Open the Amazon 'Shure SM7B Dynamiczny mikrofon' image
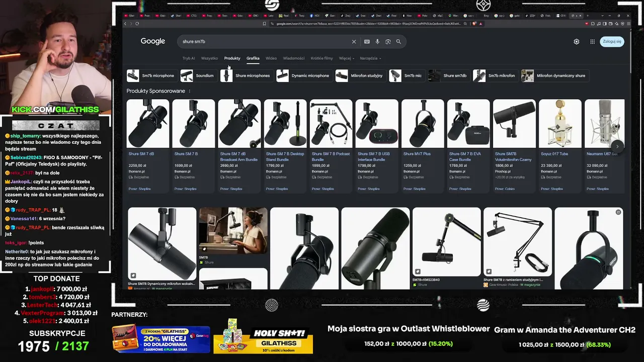This screenshot has height=362, width=644. (x=162, y=244)
